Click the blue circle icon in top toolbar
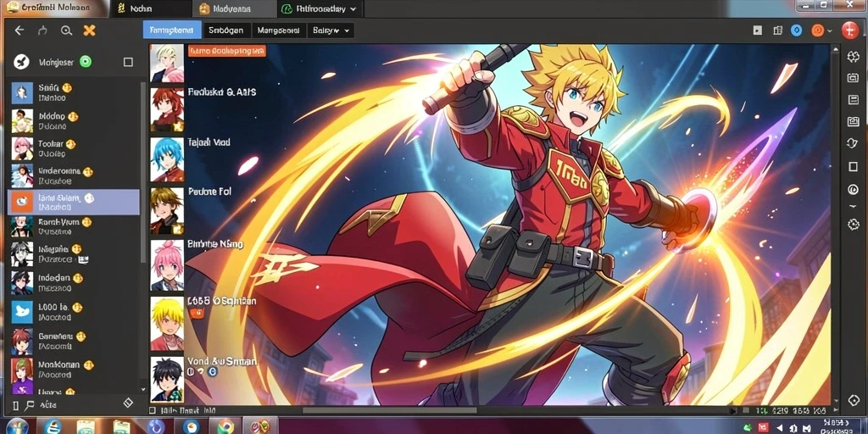Viewport: 868px width, 434px height. coord(796,31)
